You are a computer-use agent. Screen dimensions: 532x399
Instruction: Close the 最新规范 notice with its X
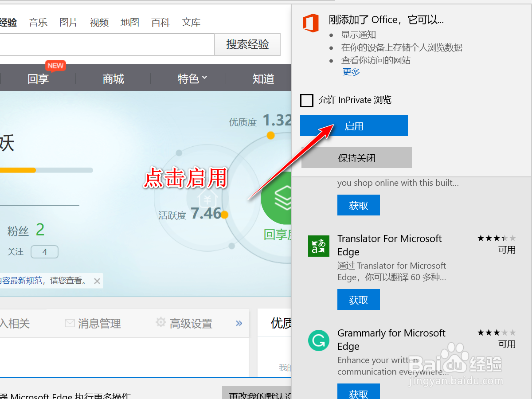[97, 281]
